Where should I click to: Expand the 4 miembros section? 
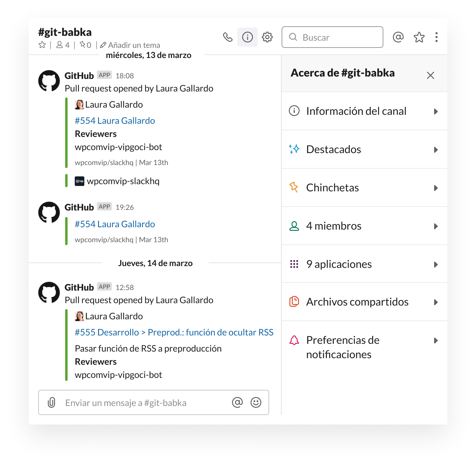pos(364,226)
